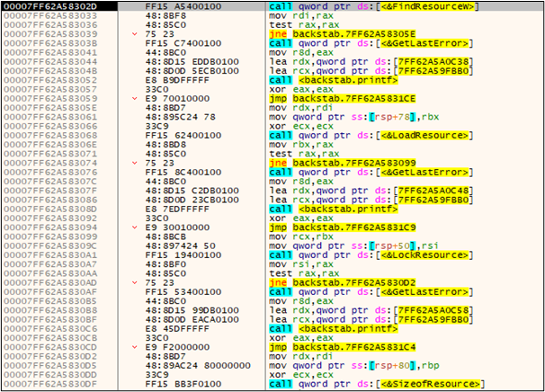
Task: Click jump arrow beside E9 30010000
Action: (x=135, y=227)
